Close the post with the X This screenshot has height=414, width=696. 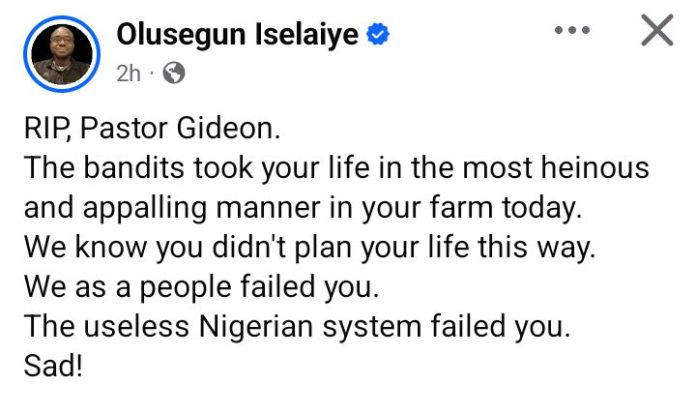(657, 32)
